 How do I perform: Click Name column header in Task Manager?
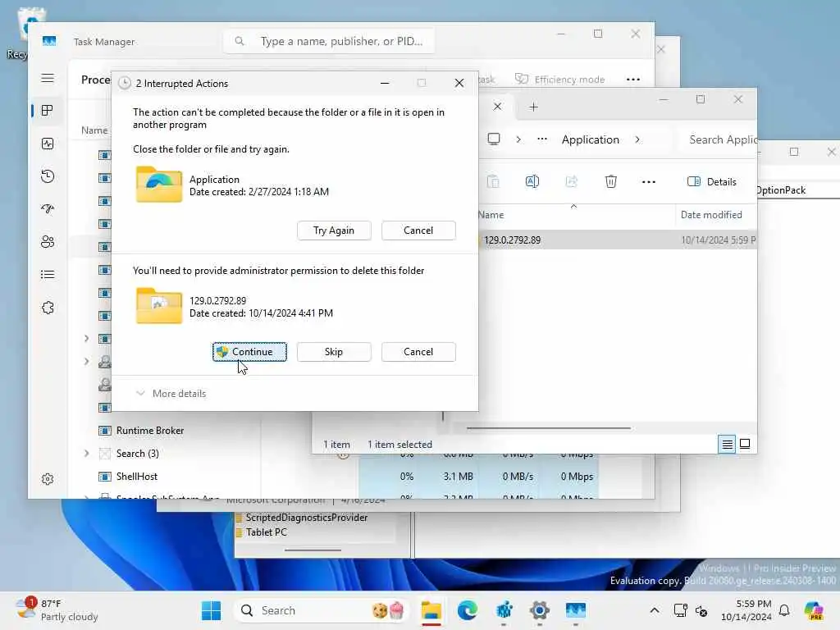[94, 130]
